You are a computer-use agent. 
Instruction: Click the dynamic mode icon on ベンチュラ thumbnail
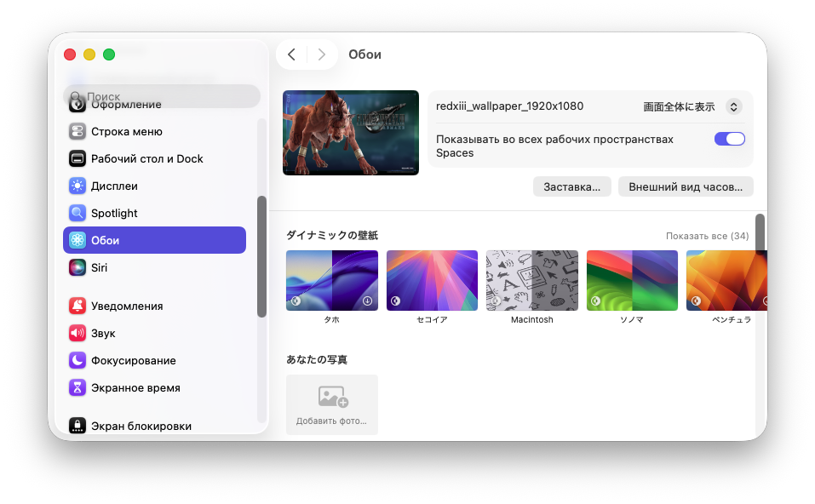696,301
